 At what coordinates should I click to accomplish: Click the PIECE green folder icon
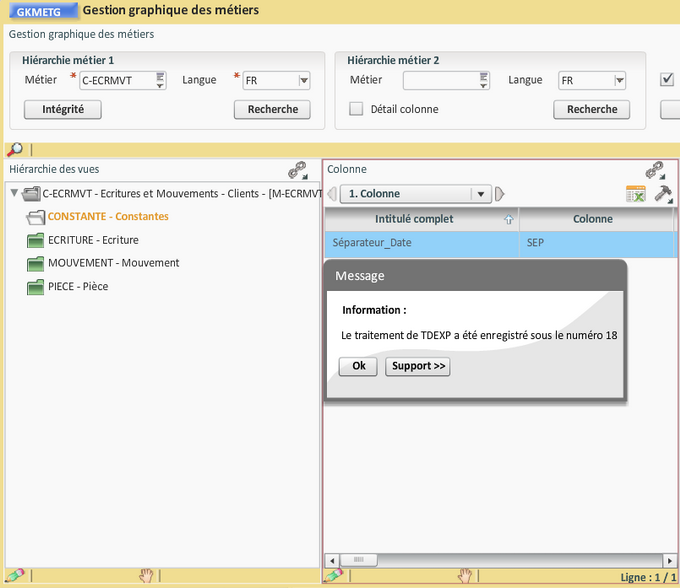point(36,287)
